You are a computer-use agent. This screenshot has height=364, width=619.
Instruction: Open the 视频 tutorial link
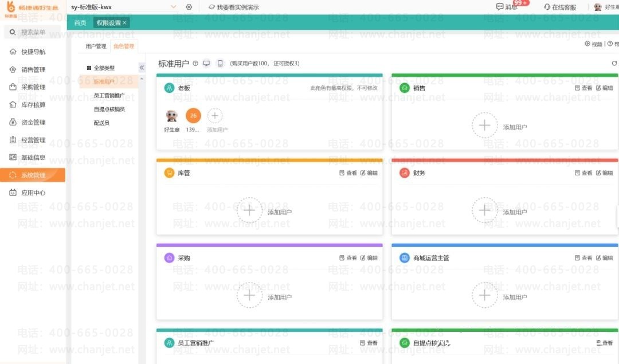[x=593, y=44]
